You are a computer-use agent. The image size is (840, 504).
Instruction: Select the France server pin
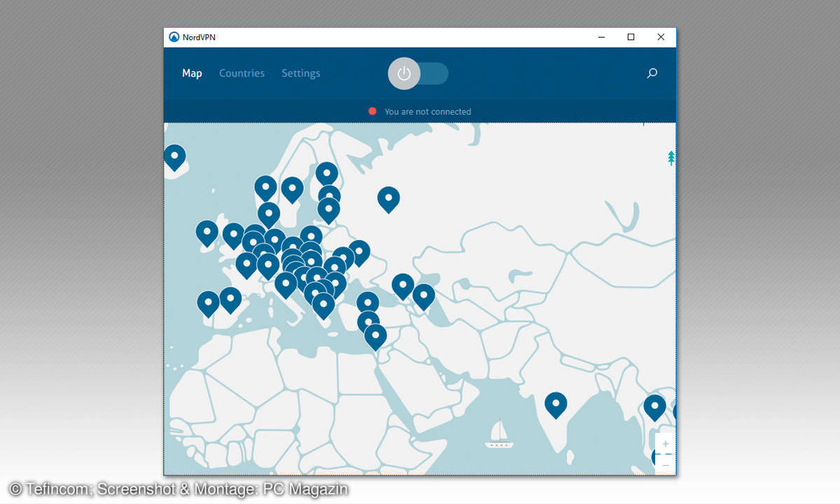pyautogui.click(x=246, y=265)
